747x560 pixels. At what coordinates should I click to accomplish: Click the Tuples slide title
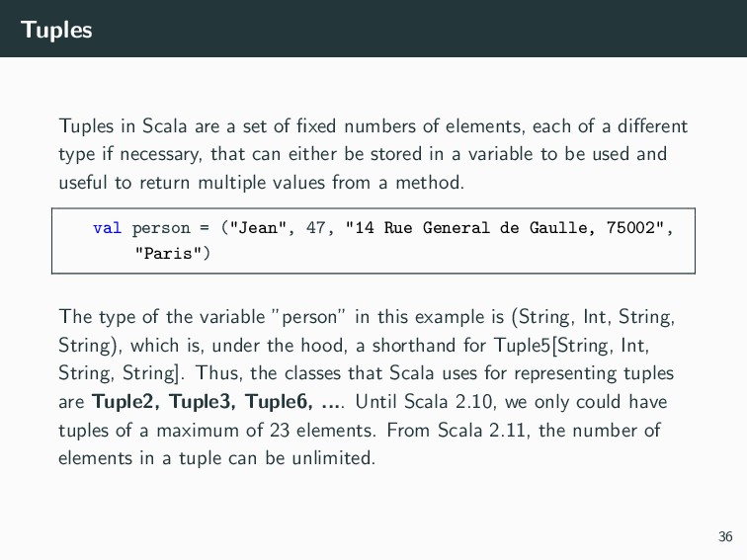pos(56,31)
